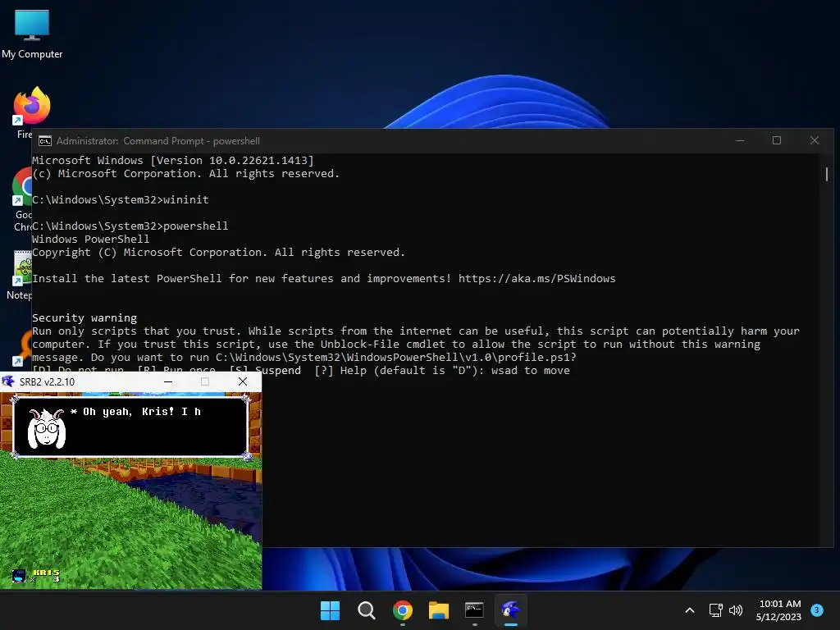Switch to Command Prompt in taskbar
The height and width of the screenshot is (630, 840).
click(x=475, y=610)
